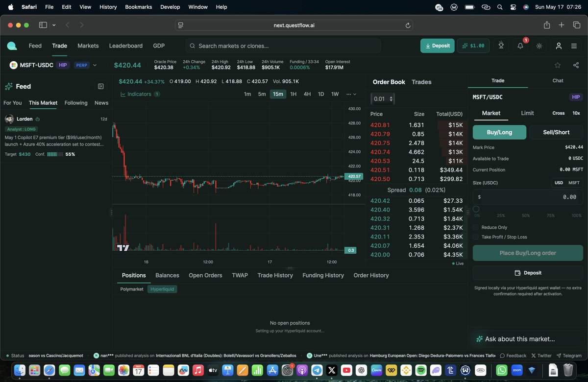Enable Take Profit / Stop Loss checkbox

pyautogui.click(x=476, y=237)
